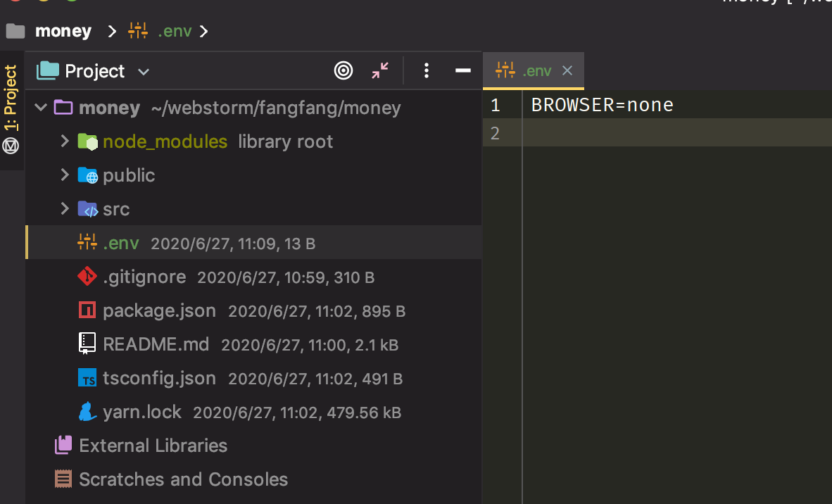Click the Project panel folder icon

coord(48,70)
